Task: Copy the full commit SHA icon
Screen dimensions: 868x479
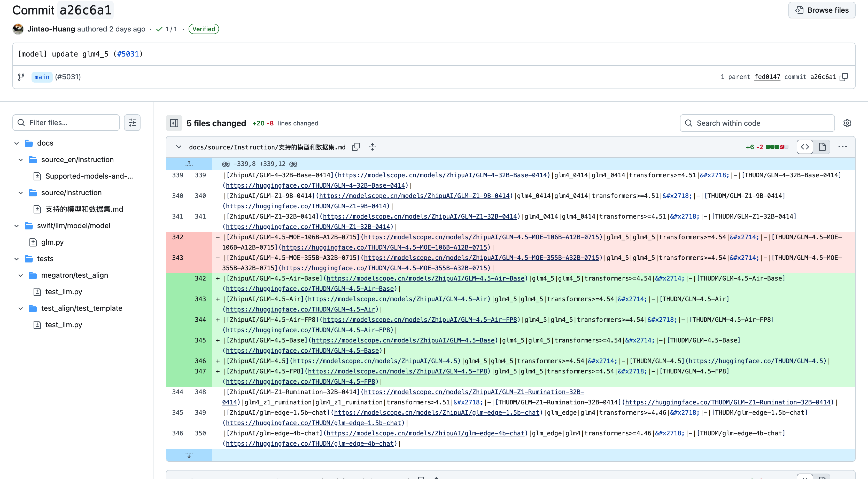Action: click(x=844, y=77)
